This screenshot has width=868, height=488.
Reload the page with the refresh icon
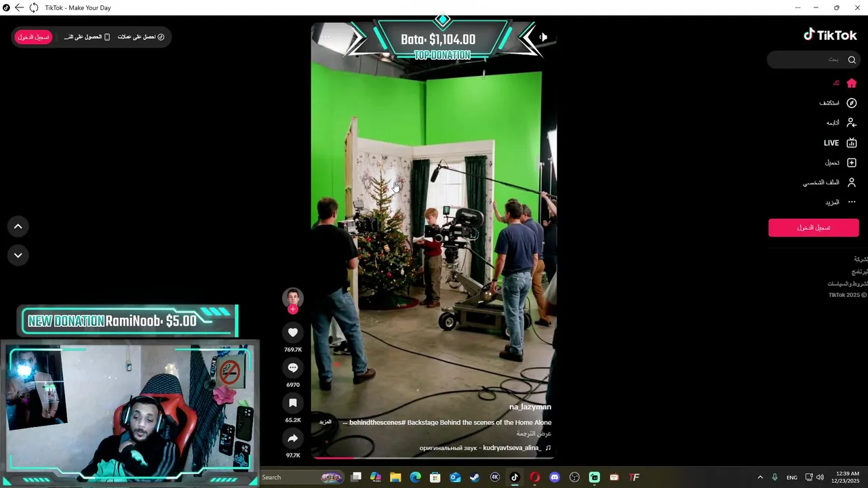(33, 7)
